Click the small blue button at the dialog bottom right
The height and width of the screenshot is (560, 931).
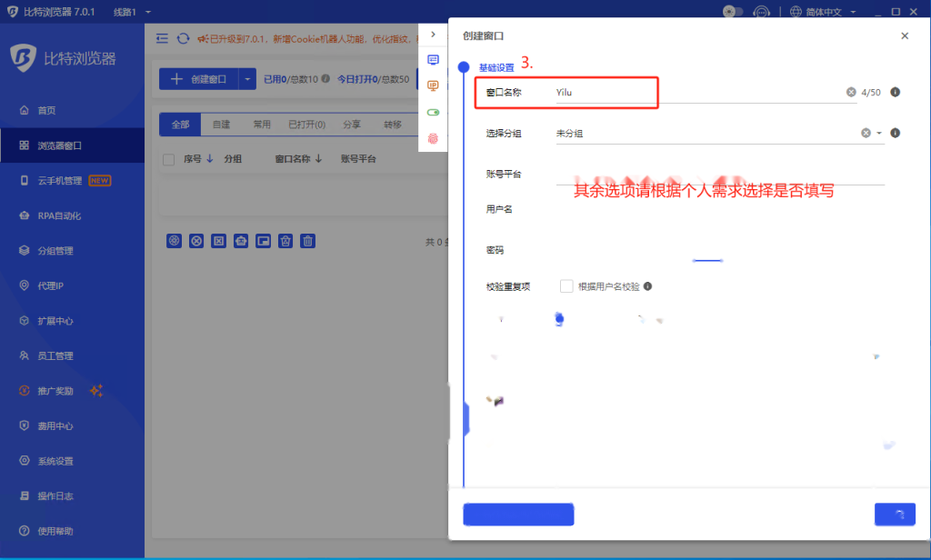895,515
